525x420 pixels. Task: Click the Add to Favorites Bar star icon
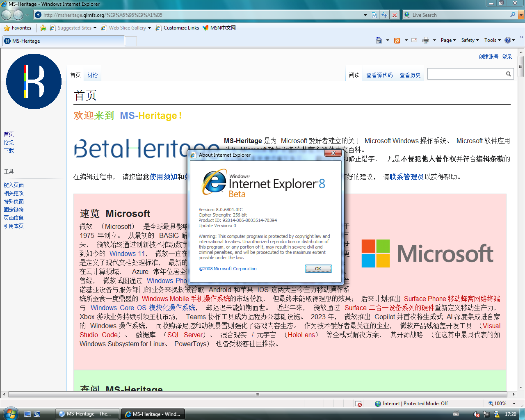[x=43, y=28]
